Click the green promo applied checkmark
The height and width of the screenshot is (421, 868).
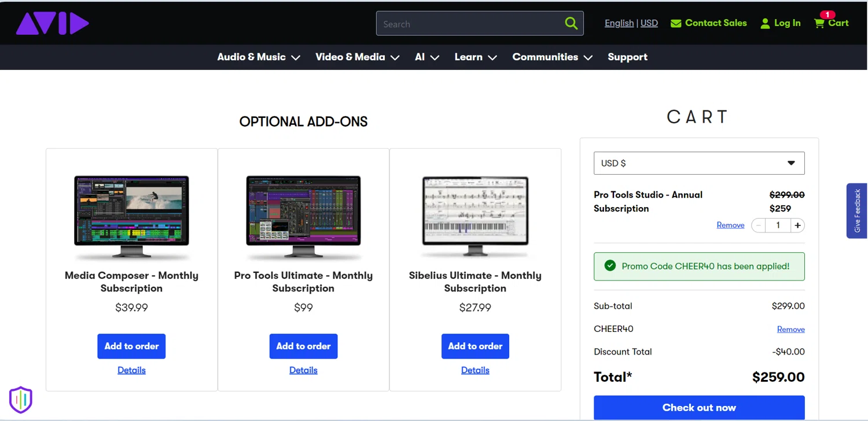pos(609,266)
